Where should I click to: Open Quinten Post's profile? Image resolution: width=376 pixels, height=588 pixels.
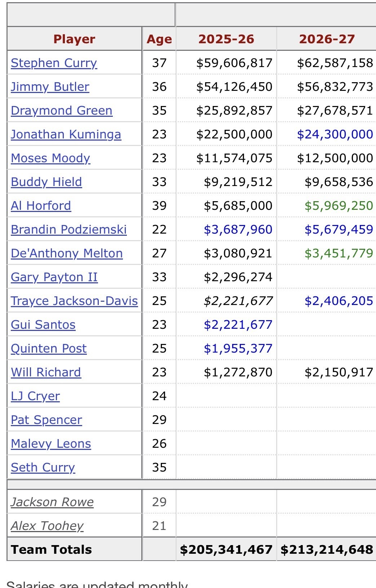point(49,348)
